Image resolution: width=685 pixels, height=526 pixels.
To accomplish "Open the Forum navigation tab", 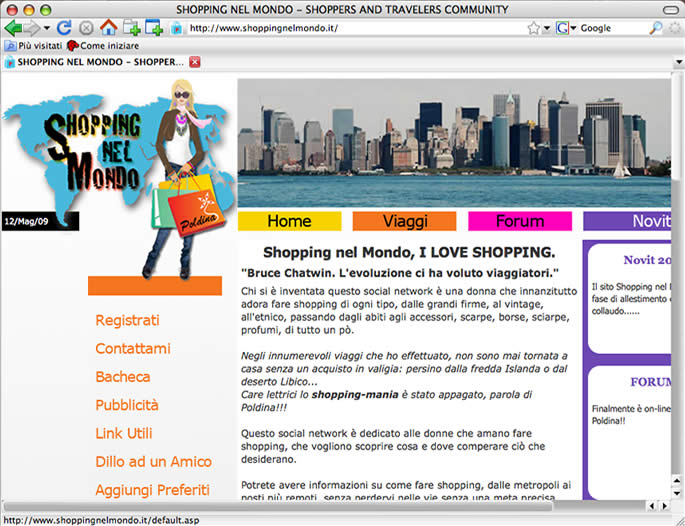I will tap(520, 221).
